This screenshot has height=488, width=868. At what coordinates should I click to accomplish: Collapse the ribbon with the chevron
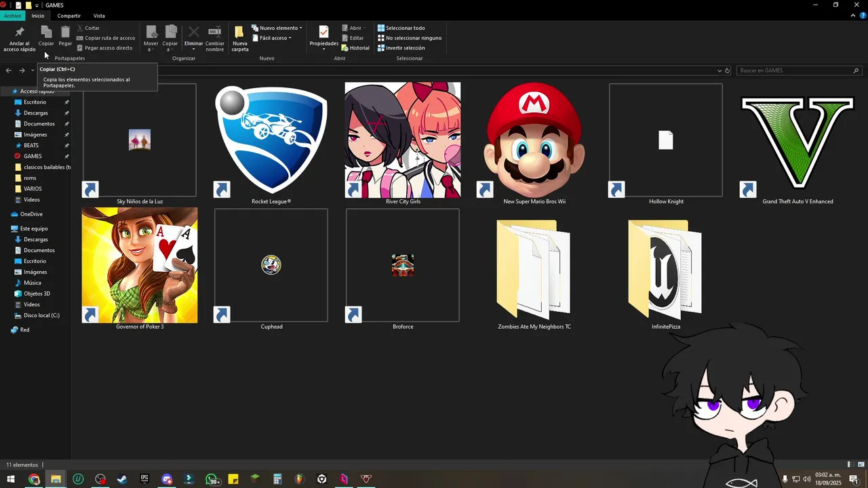[x=852, y=16]
